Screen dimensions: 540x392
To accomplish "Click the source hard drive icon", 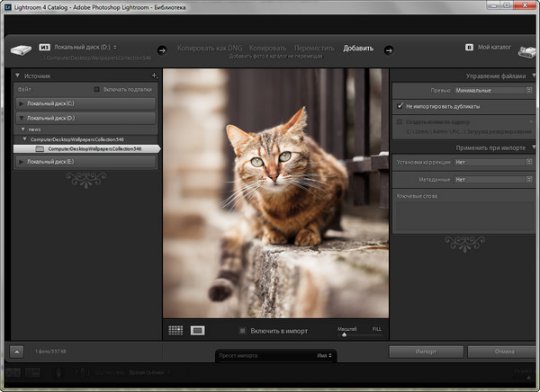I will click(x=19, y=49).
